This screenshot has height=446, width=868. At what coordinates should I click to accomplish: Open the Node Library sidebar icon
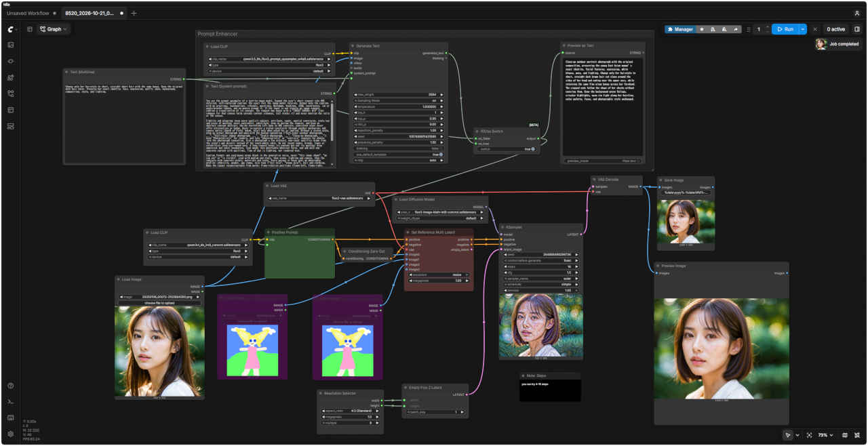(11, 61)
